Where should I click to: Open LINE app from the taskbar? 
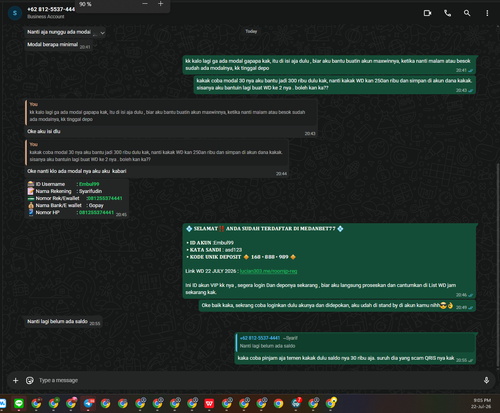pos(19,403)
